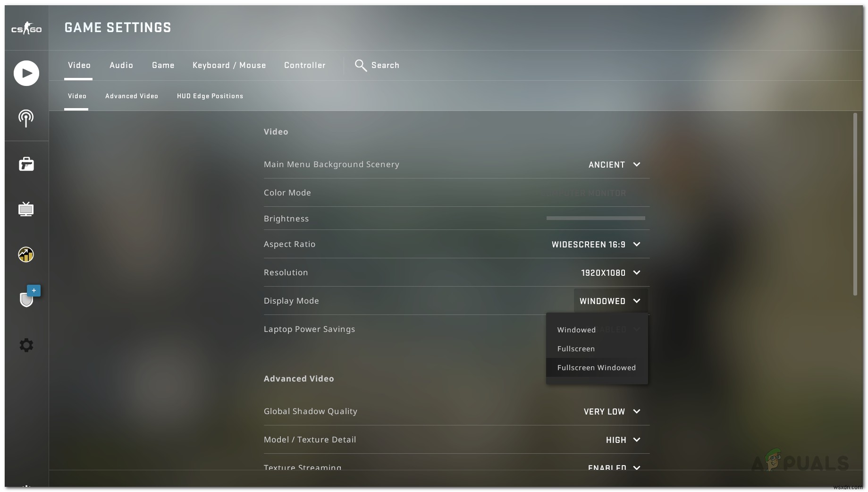
Task: Open the Global Shadow Quality dropdown
Action: coord(612,412)
